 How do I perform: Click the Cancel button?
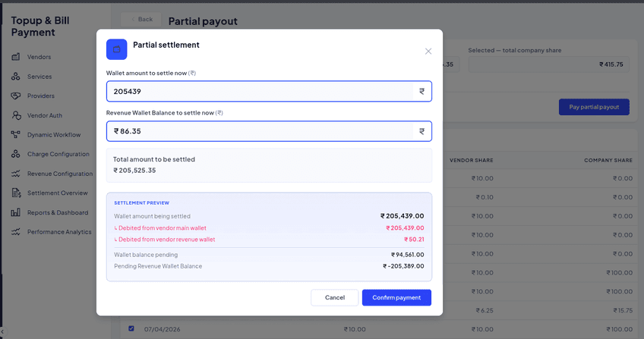click(x=335, y=297)
